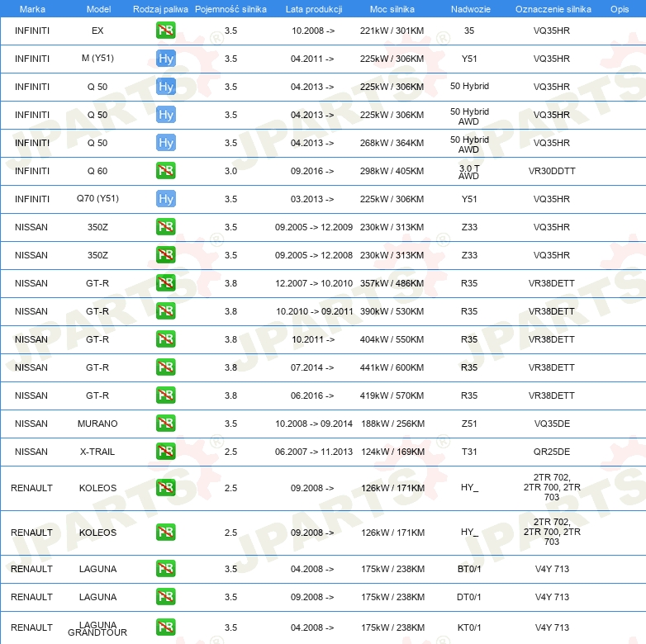
Task: Click the petrol fuel icon for INFINITI EX
Action: [x=165, y=31]
